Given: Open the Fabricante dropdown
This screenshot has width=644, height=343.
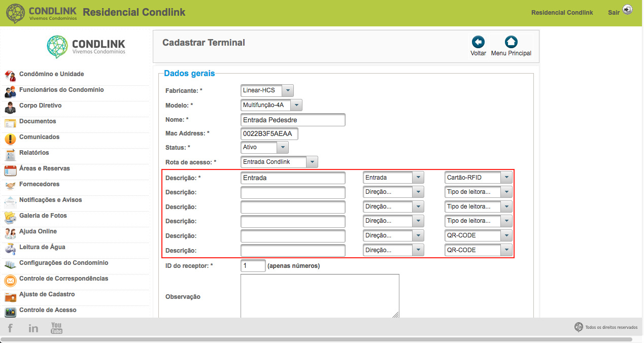Looking at the screenshot, I should coord(267,91).
